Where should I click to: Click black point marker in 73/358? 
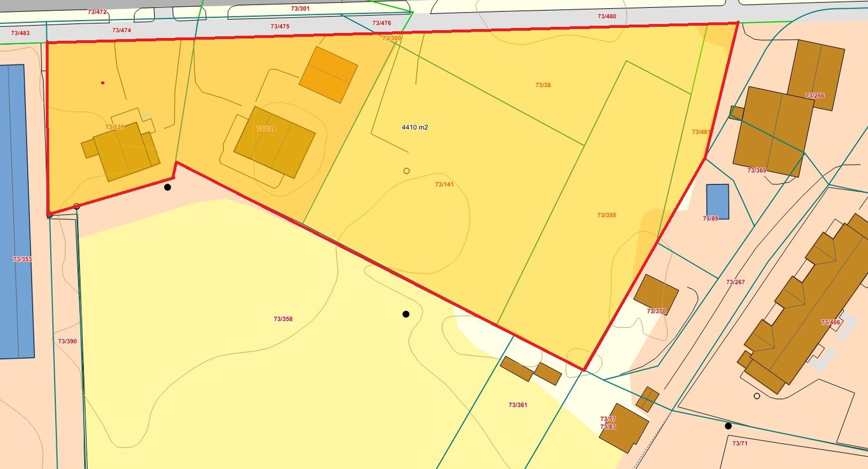406,314
